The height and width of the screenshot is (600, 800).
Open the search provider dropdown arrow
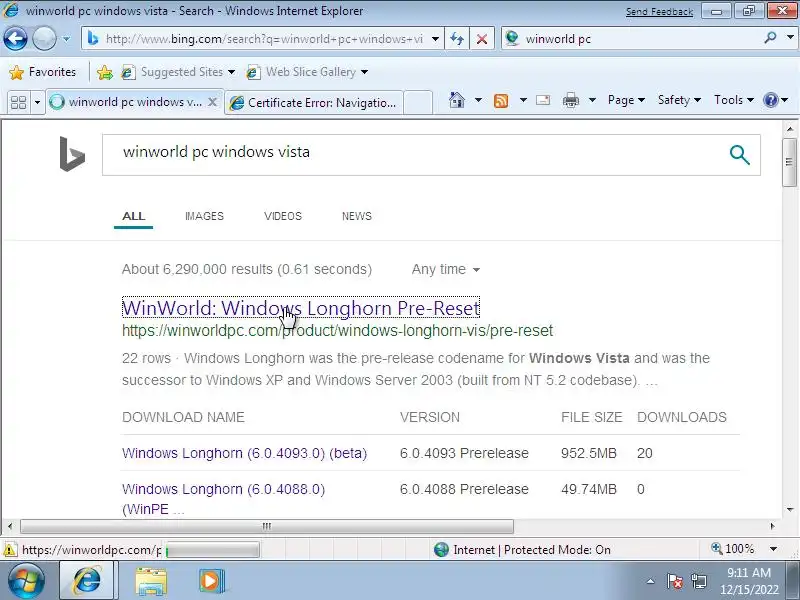click(x=790, y=38)
